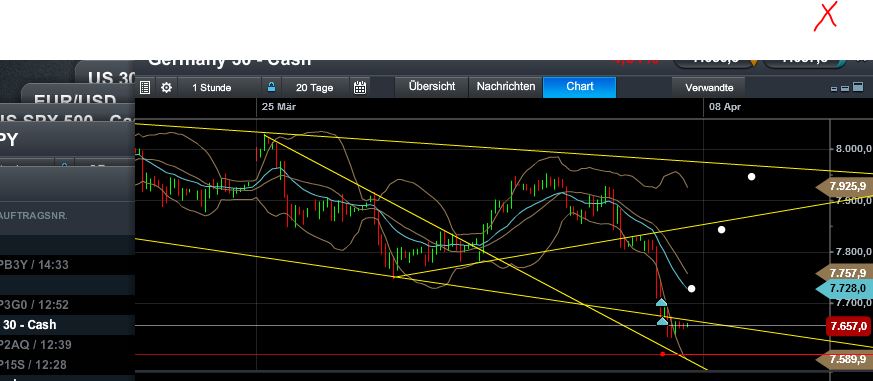Select order row 'P3G0 / 12:52'
The image size is (873, 381).
(34, 305)
